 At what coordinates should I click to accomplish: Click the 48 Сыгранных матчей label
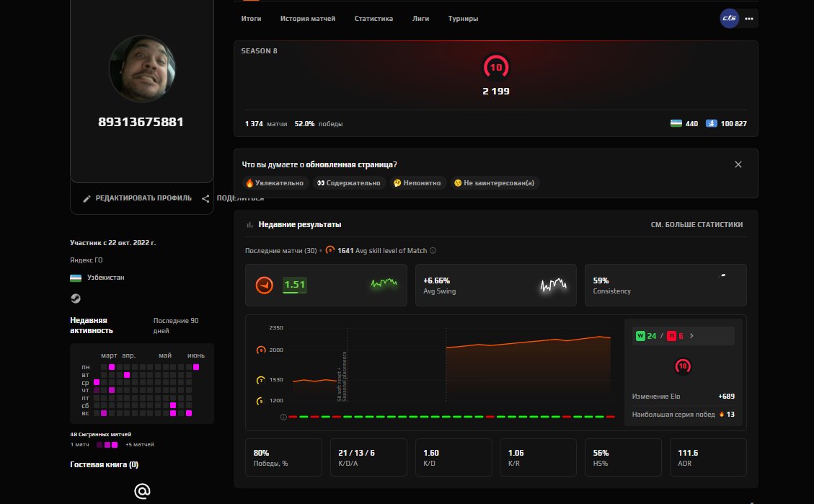click(101, 435)
